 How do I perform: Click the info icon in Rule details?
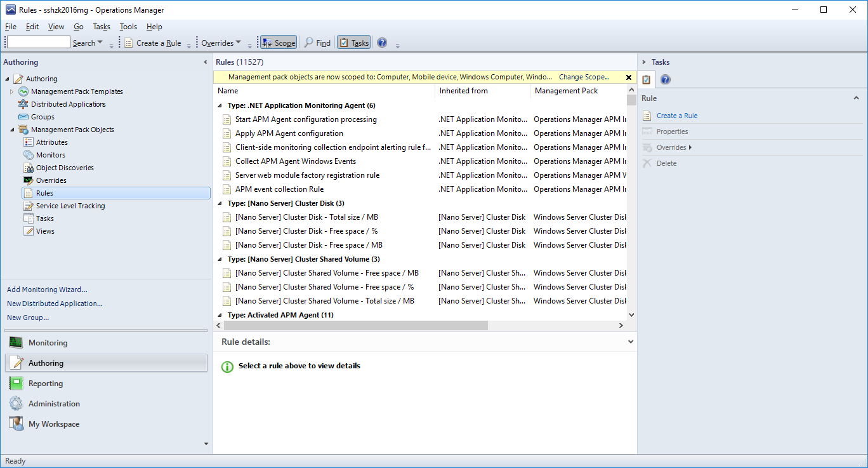[x=227, y=366]
